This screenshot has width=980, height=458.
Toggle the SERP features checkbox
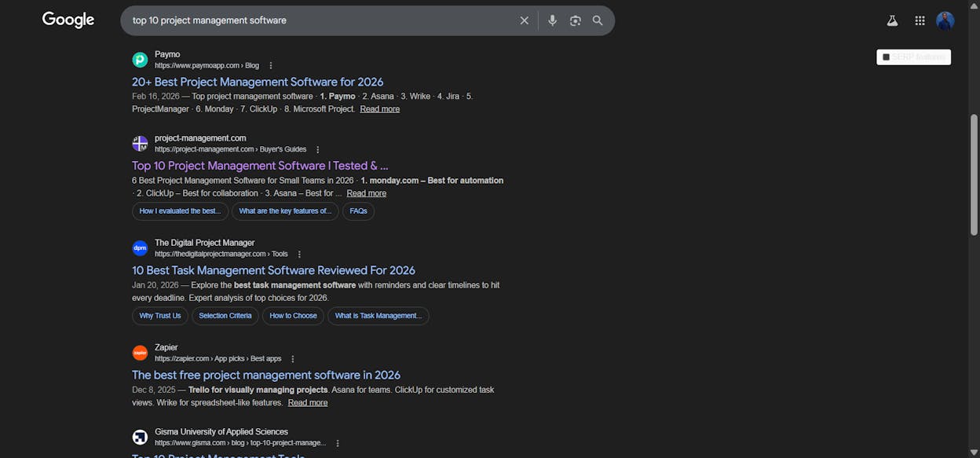point(887,57)
